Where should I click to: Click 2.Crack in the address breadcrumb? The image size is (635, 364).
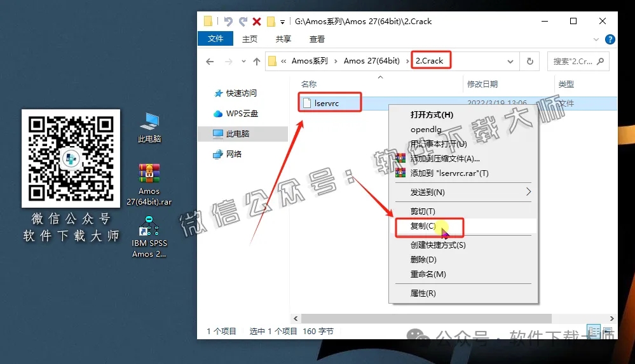point(429,61)
